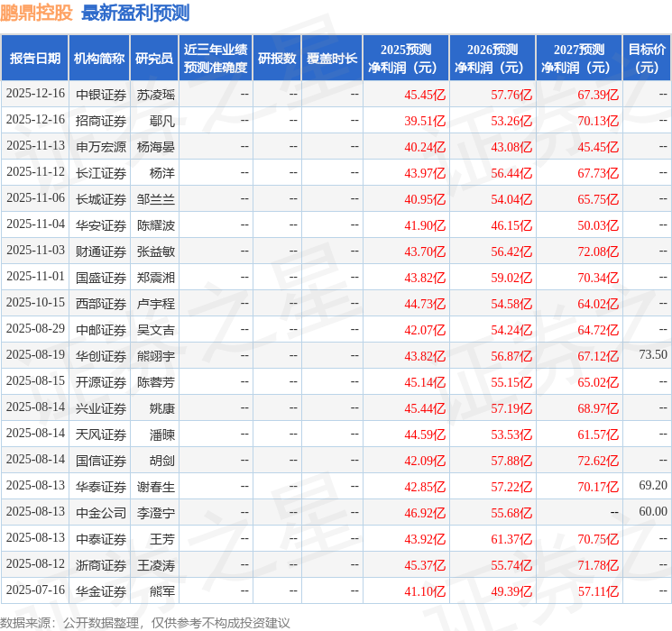Viewport: 672px width, 631px height.
Task: Click the 2026 forecast value 59.02亿
Action: 511,278
